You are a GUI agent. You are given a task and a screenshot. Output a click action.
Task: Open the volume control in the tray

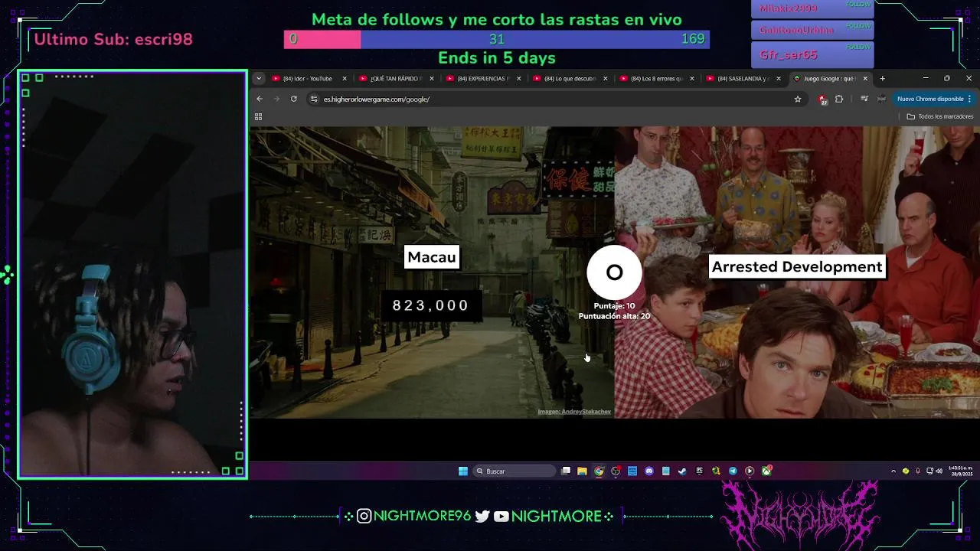click(939, 471)
